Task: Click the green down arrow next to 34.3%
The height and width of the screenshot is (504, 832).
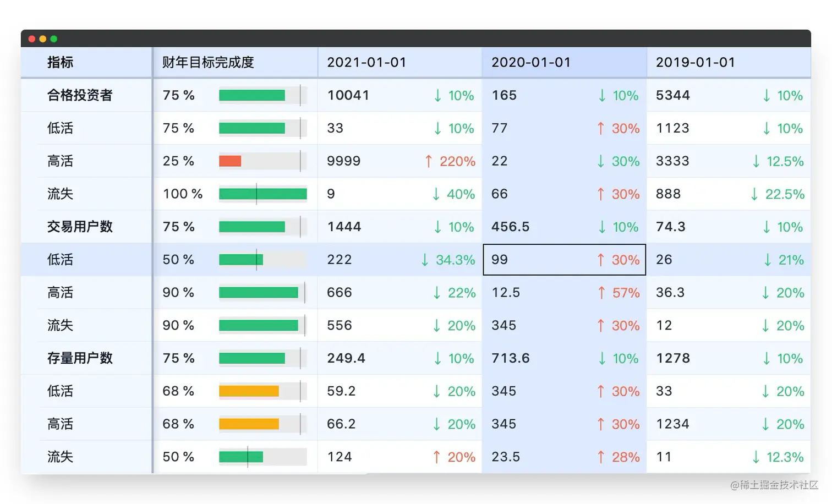Action: pos(424,260)
